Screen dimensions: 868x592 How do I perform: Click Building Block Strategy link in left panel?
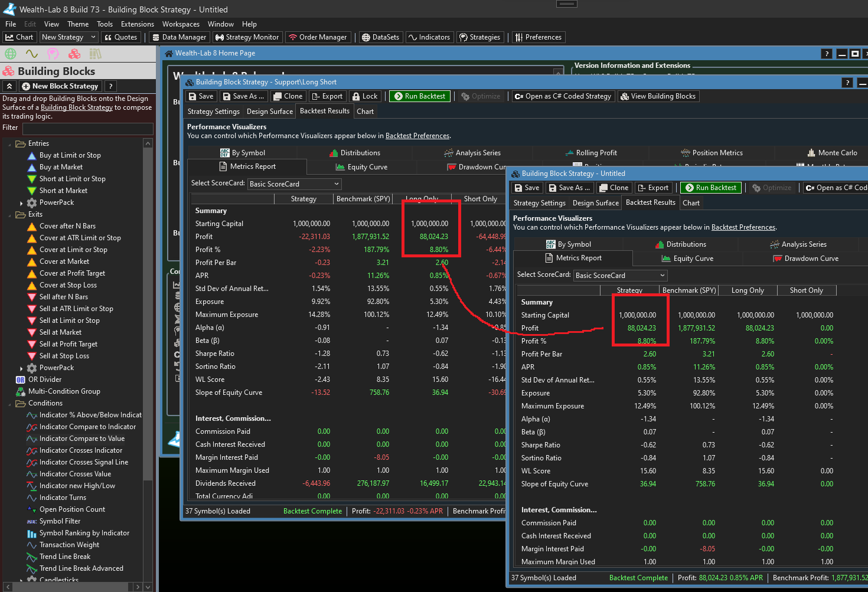[76, 107]
